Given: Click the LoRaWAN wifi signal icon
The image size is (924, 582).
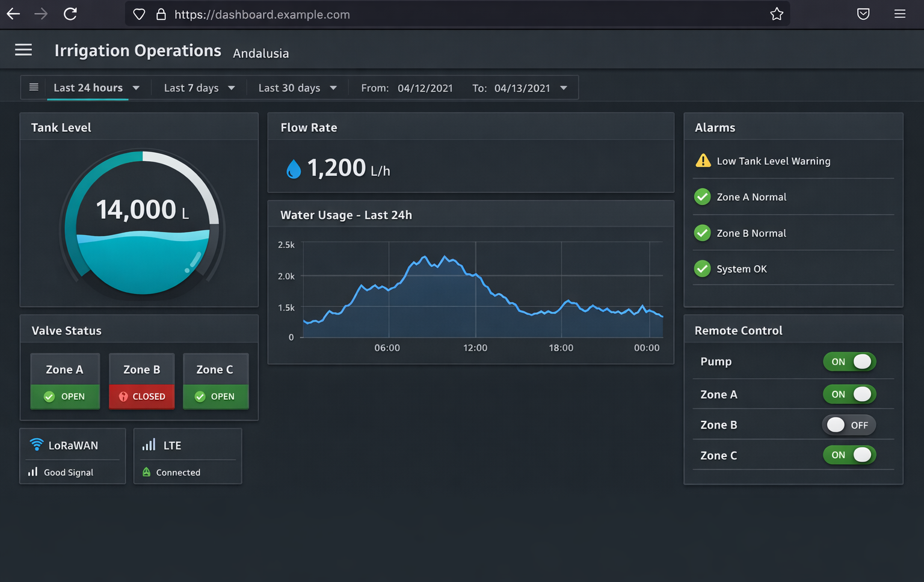Looking at the screenshot, I should tap(37, 445).
